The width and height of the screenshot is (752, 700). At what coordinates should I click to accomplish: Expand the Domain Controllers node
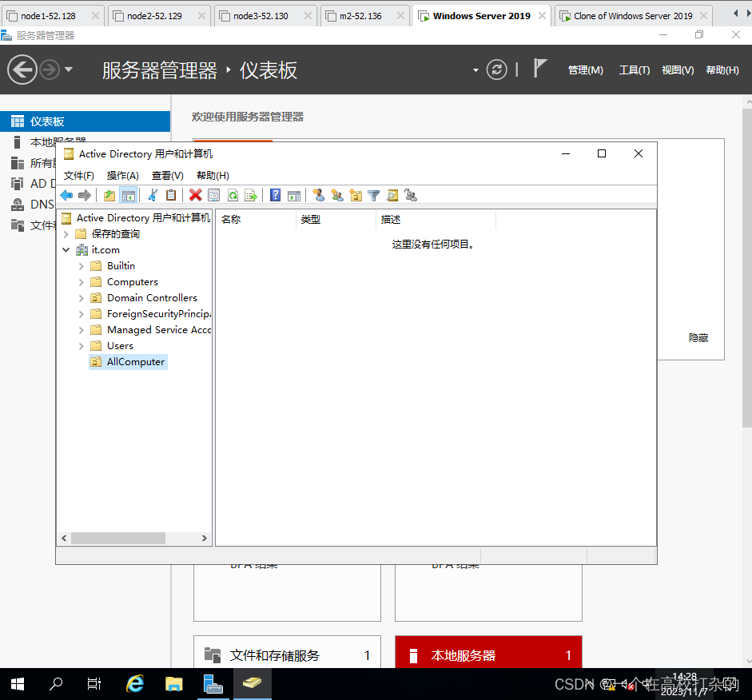tap(81, 298)
